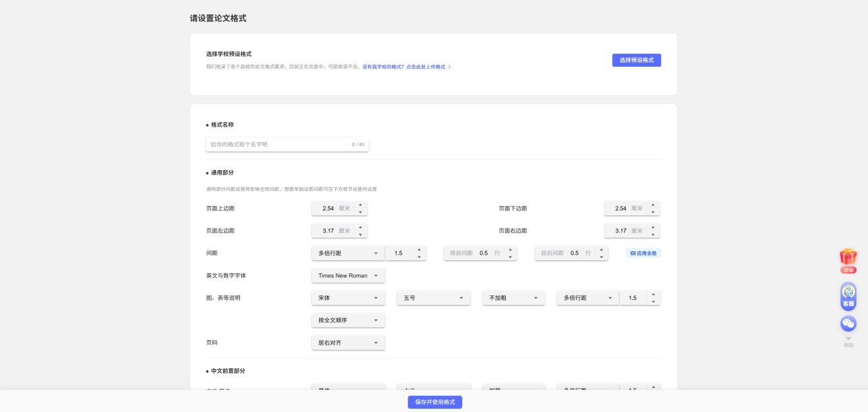The height and width of the screenshot is (412, 868).
Task: Click the 选择预设格式 button
Action: click(x=636, y=60)
